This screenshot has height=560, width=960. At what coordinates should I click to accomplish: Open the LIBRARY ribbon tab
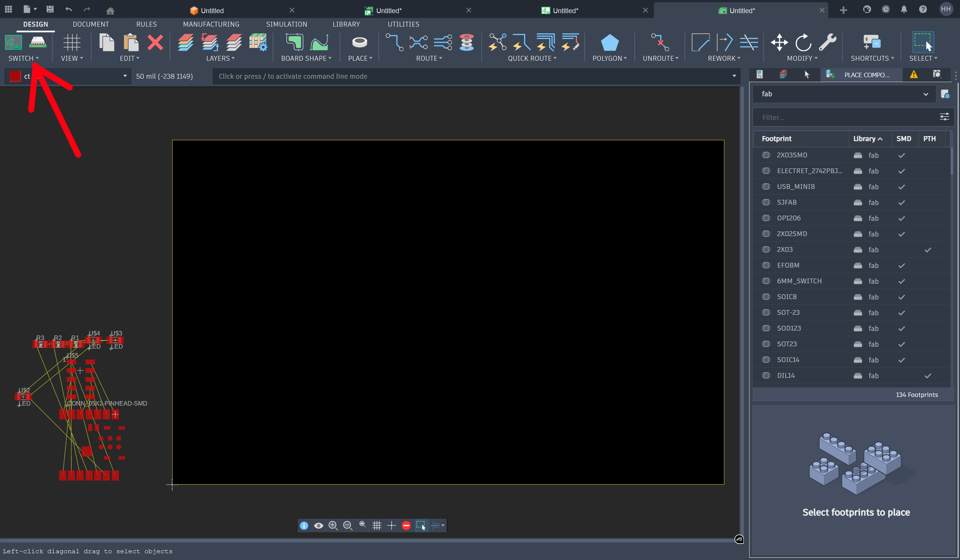pyautogui.click(x=346, y=24)
